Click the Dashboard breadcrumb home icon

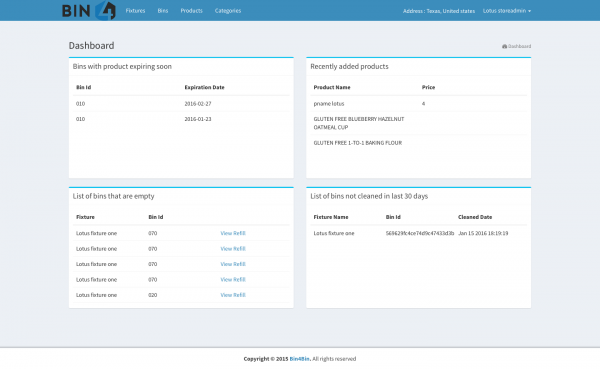click(x=504, y=46)
